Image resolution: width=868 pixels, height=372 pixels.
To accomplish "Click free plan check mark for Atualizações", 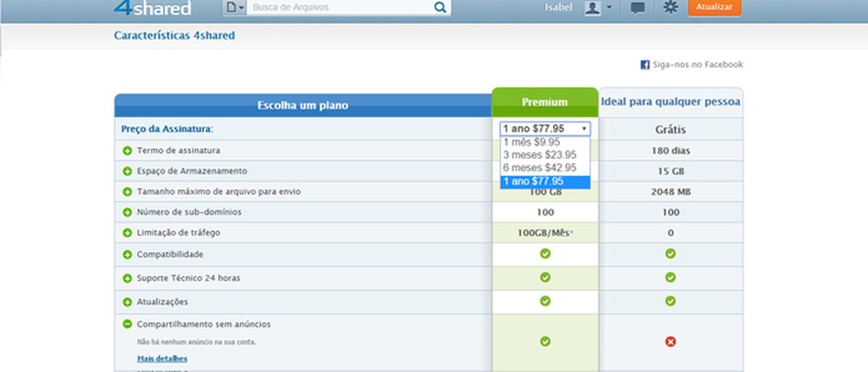I will pyautogui.click(x=670, y=301).
